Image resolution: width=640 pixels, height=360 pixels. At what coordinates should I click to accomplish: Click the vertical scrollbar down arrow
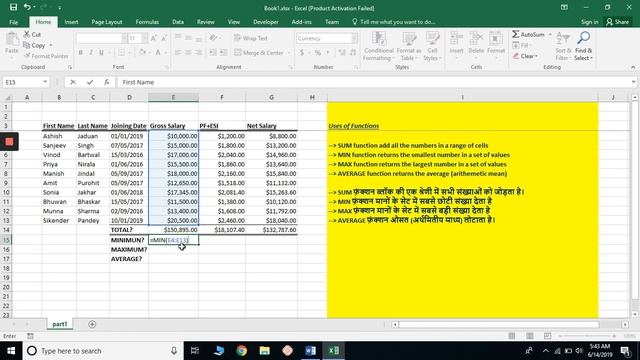(x=635, y=315)
